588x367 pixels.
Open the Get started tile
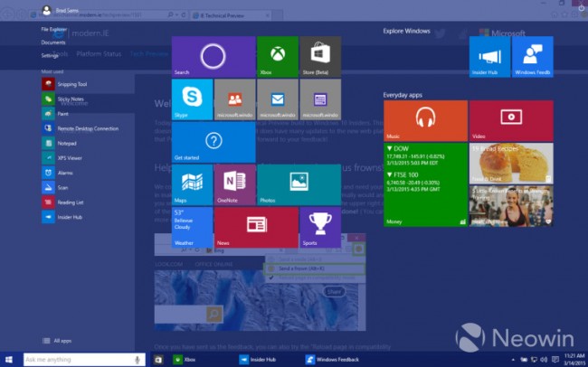tap(213, 142)
